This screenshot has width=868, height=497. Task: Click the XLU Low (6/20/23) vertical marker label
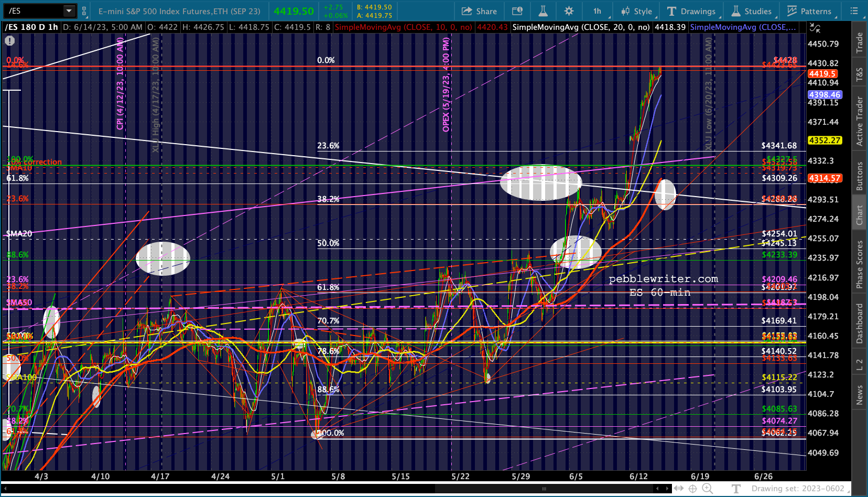(709, 94)
